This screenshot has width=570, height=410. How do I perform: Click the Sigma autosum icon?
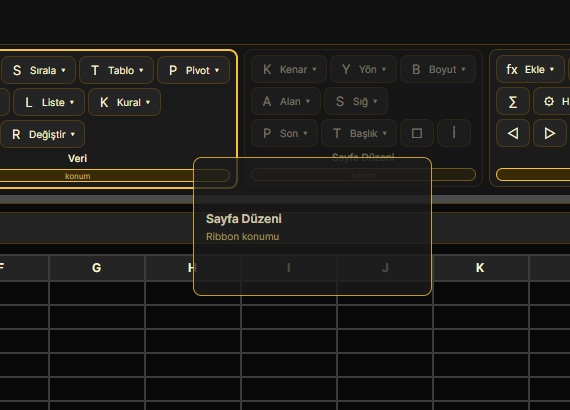[513, 101]
